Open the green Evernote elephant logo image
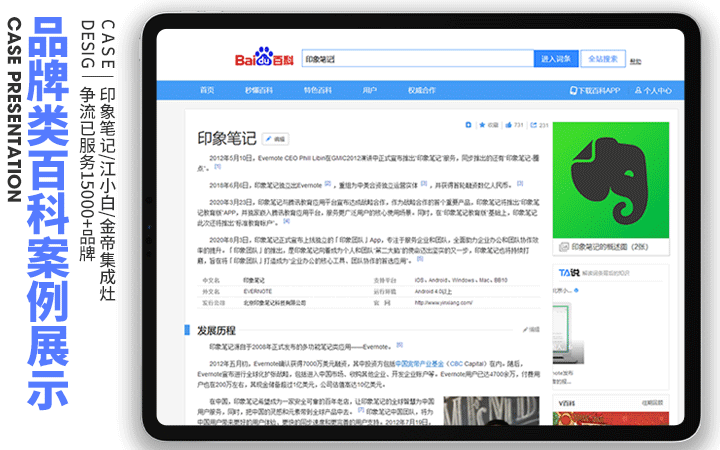 [x=611, y=180]
